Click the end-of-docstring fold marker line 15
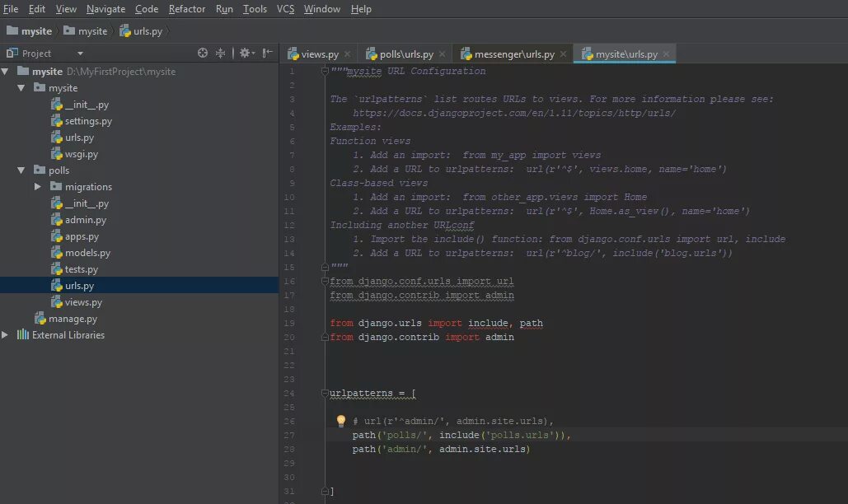Screen dimensions: 848x504 coord(325,267)
